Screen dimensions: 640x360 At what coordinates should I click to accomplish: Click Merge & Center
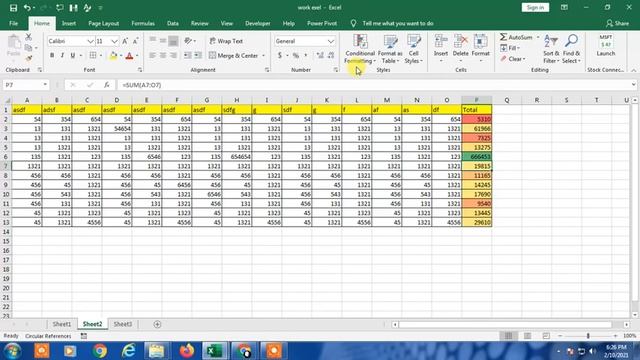click(x=233, y=56)
